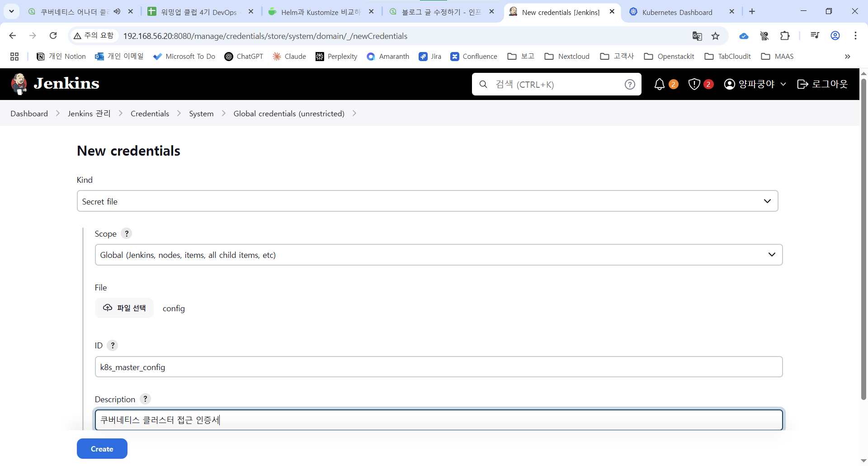
Task: Open the Claude bookmark
Action: (289, 57)
